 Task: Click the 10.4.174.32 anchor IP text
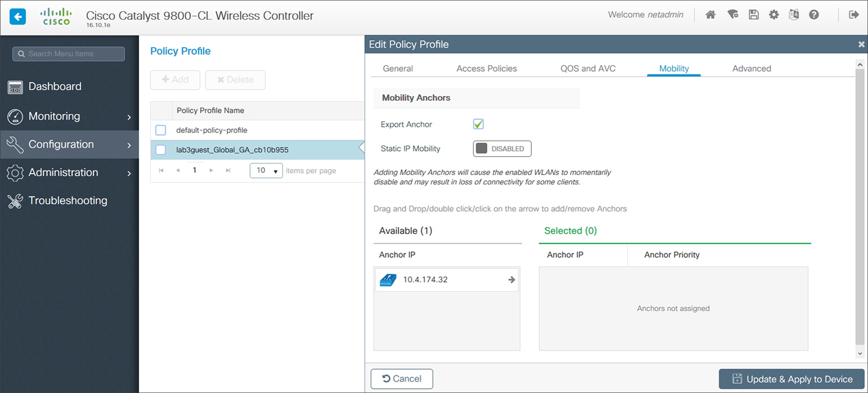click(425, 279)
